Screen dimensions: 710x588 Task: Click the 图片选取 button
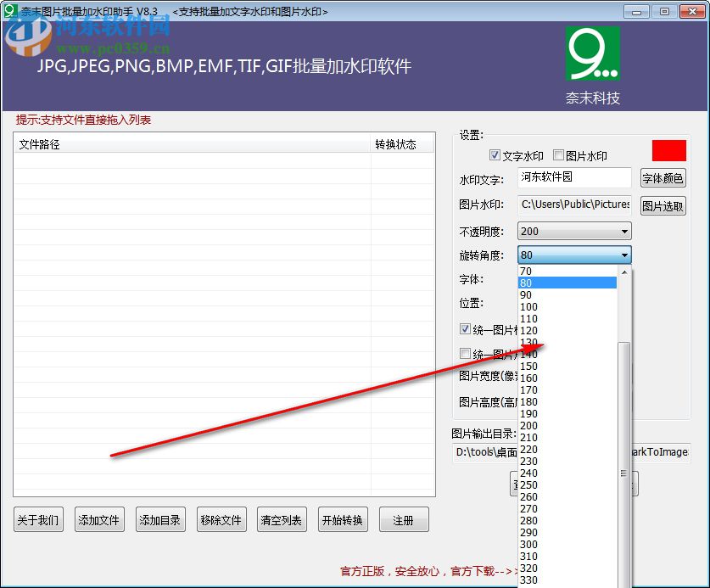coord(662,204)
